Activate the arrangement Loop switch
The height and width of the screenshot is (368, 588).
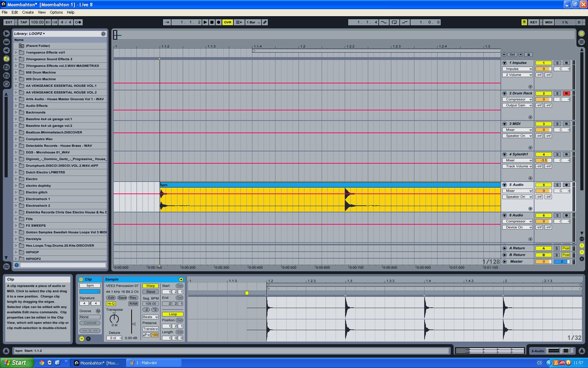click(x=394, y=22)
